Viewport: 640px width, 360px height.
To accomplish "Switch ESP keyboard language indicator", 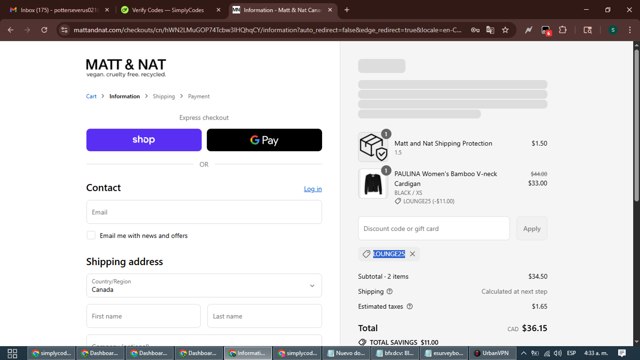I will click(571, 353).
